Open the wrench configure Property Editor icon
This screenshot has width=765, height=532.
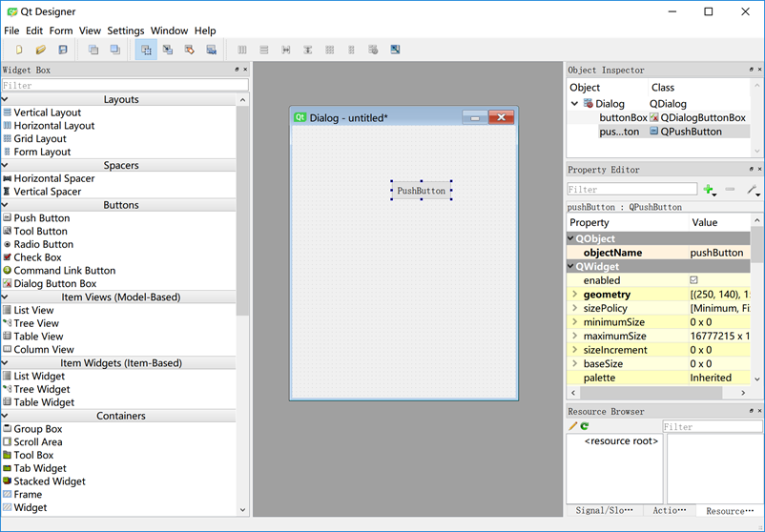[753, 189]
